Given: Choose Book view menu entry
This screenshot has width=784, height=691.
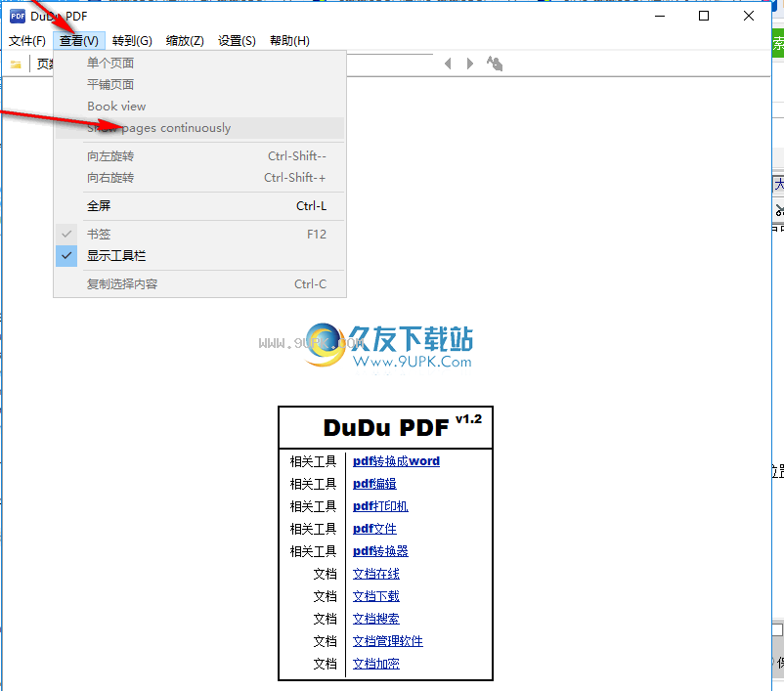Looking at the screenshot, I should pos(200,106).
